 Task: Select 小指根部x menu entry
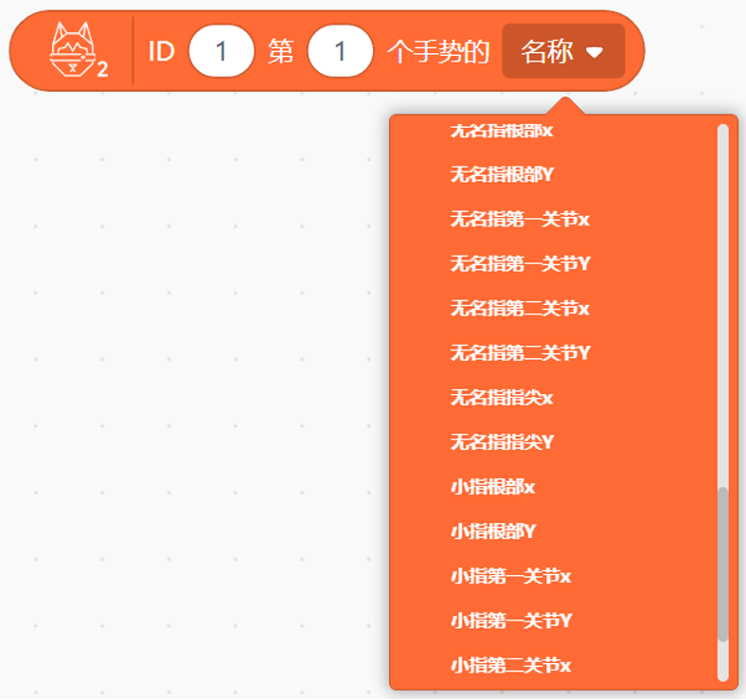pyautogui.click(x=492, y=487)
